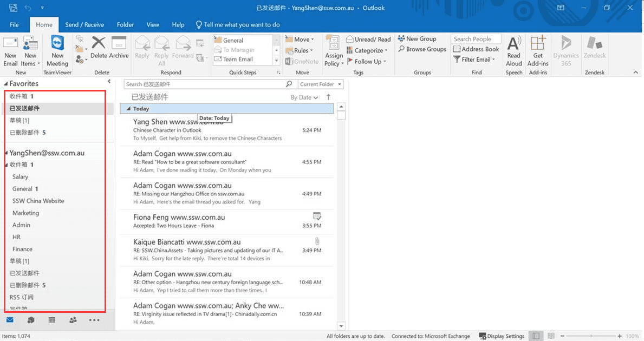Click the Read Aloud speech icon
Screen dimensions: 644x341
tap(513, 51)
